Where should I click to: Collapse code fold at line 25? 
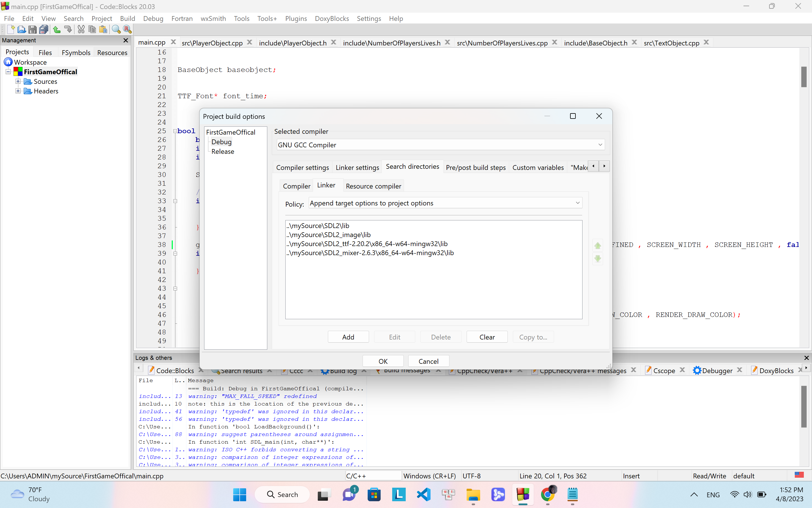click(x=175, y=131)
